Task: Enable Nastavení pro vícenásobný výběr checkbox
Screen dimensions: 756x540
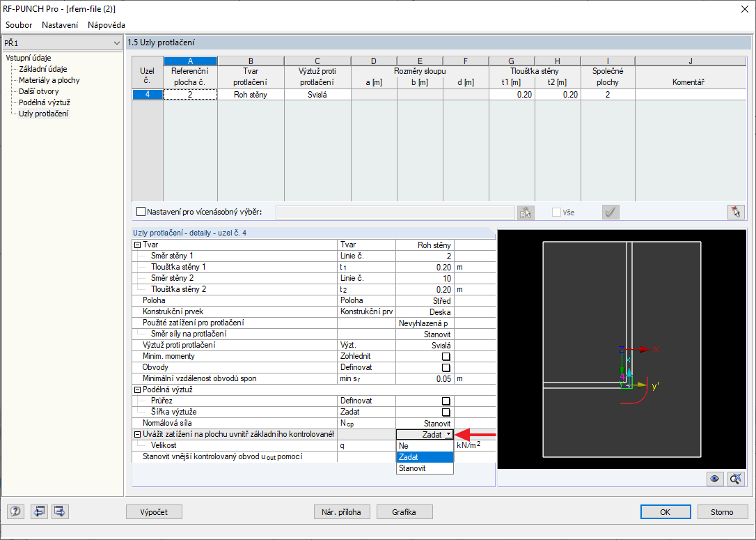Action: (141, 211)
